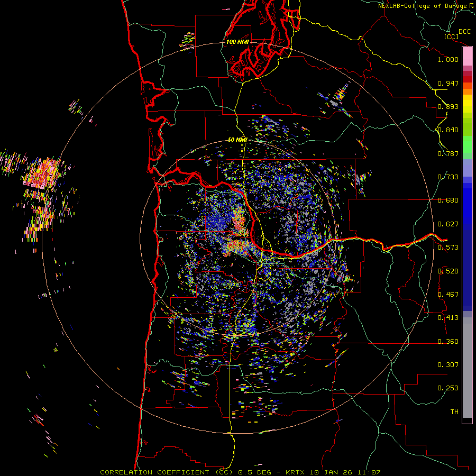Click the 0.840 legend value
Image resolution: width=476 pixels, height=476 pixels.
pos(448,130)
